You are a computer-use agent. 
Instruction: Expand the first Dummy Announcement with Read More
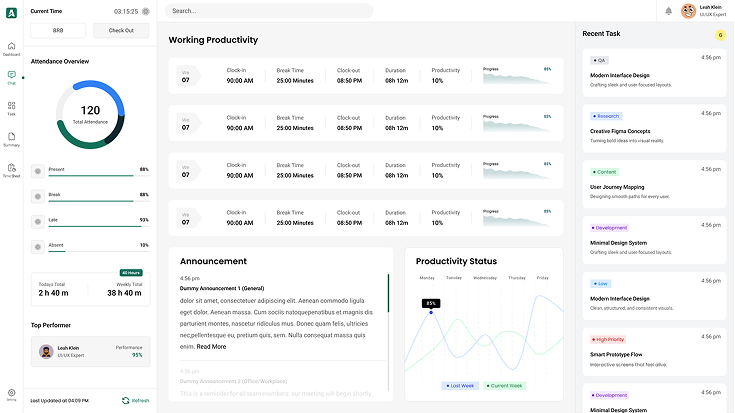211,346
